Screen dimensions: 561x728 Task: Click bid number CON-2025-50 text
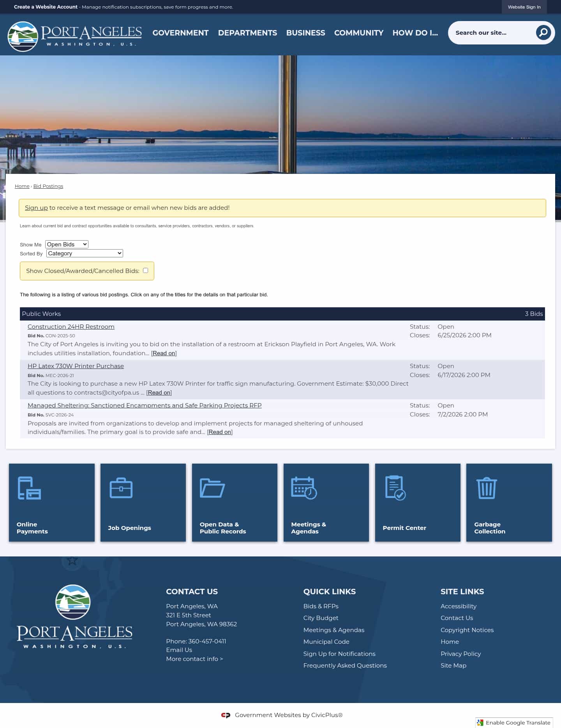(60, 336)
